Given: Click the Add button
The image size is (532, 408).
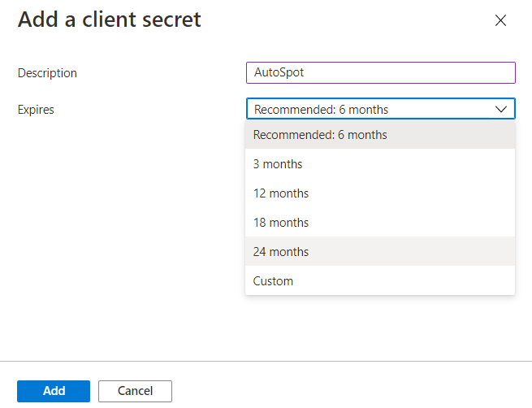Looking at the screenshot, I should point(54,391).
